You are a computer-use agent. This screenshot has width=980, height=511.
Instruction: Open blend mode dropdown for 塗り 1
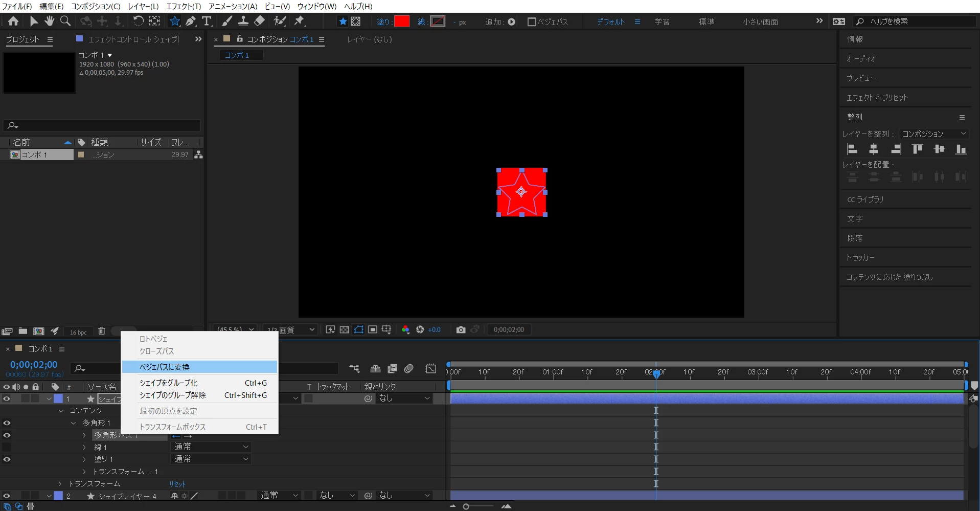(x=211, y=459)
